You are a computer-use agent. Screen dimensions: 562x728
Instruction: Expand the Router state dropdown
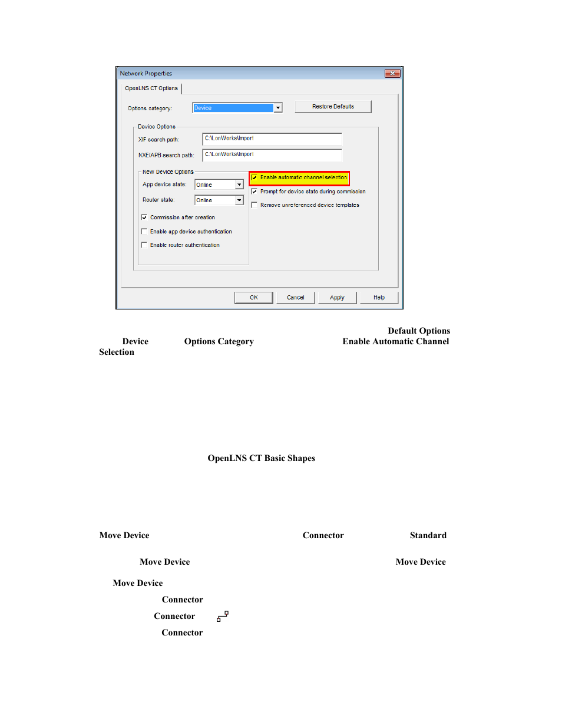[239, 200]
